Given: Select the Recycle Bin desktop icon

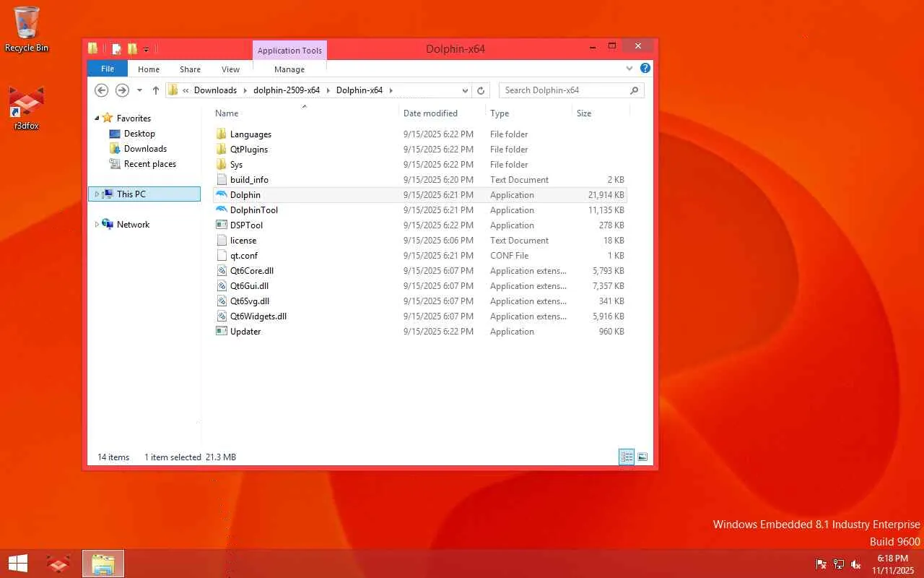Looking at the screenshot, I should click(x=27, y=30).
